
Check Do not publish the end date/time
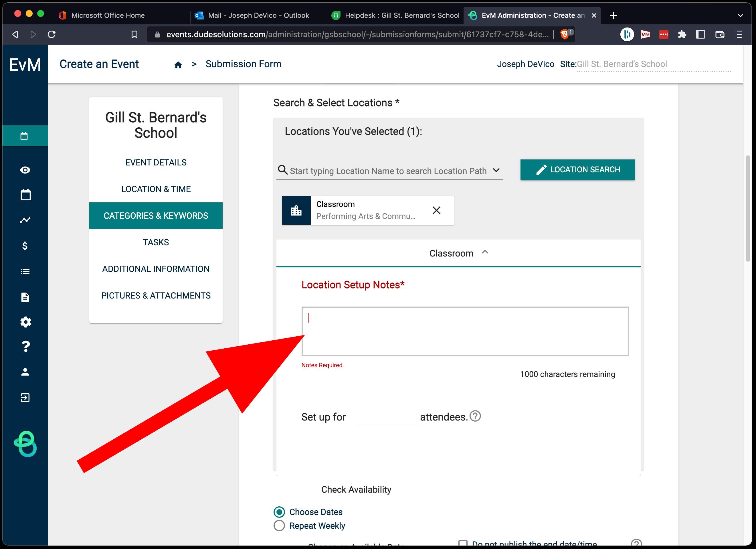tap(463, 543)
